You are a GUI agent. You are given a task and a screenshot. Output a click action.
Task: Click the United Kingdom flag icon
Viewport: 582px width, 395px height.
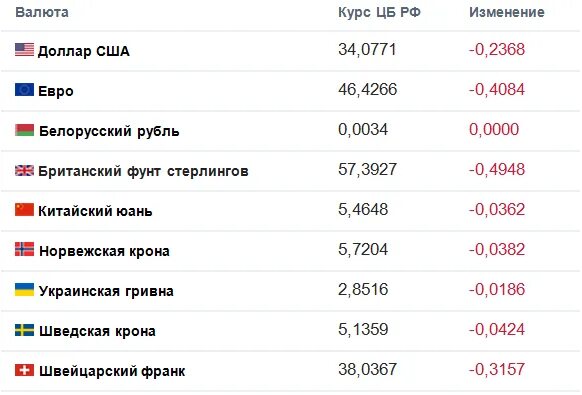[x=24, y=170]
